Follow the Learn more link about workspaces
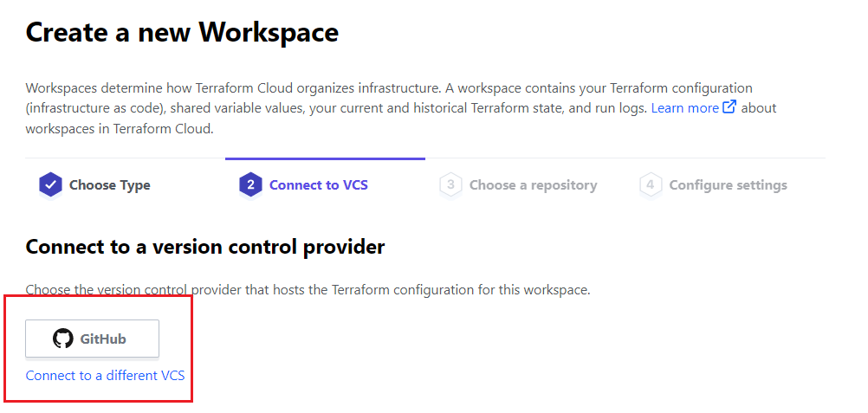Image resolution: width=868 pixels, height=413 pixels. (684, 108)
